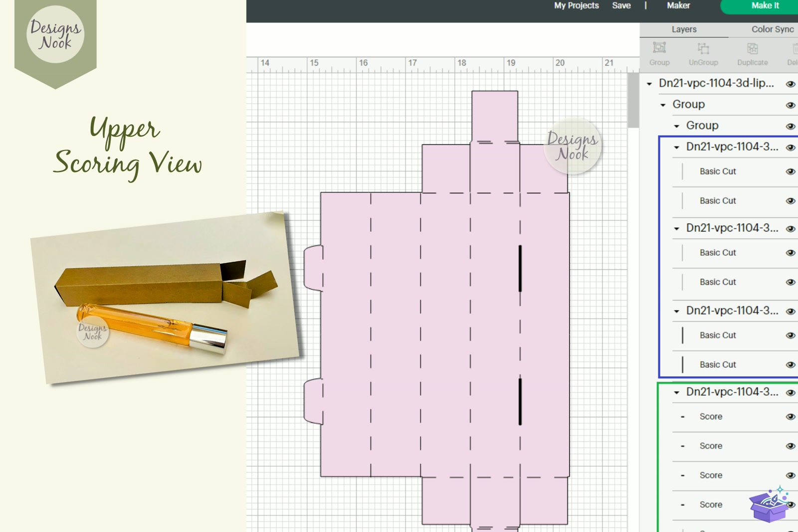The width and height of the screenshot is (798, 532).
Task: Toggle eye of Score group Dn21-vpc-1104-3 header
Action: (791, 393)
